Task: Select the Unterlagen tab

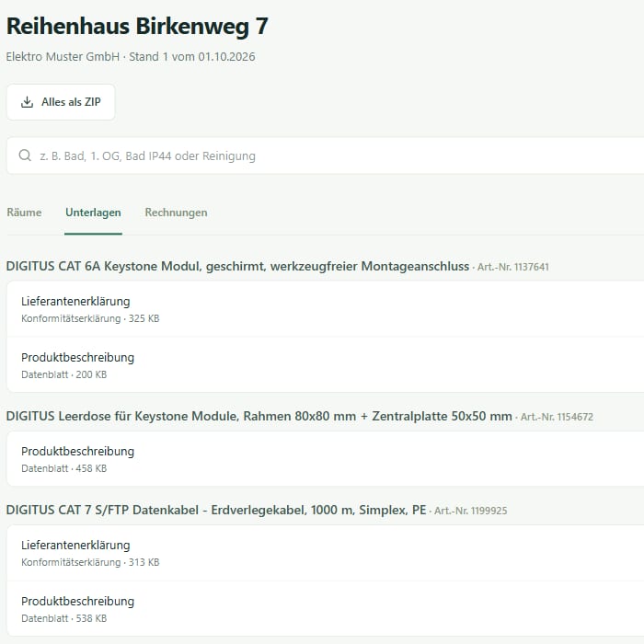Action: tap(93, 213)
